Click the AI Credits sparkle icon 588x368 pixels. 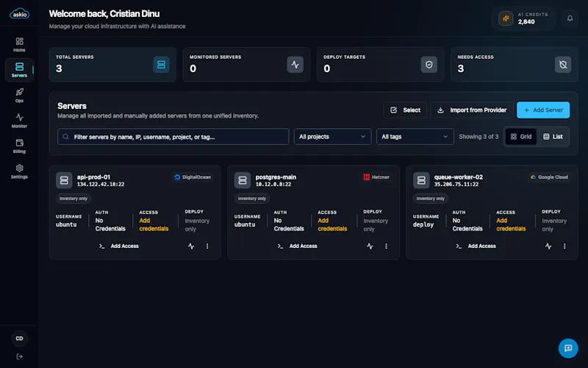pyautogui.click(x=506, y=18)
